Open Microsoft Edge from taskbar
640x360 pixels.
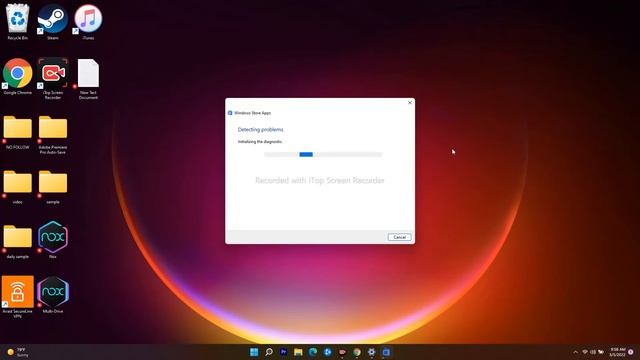[x=313, y=352]
